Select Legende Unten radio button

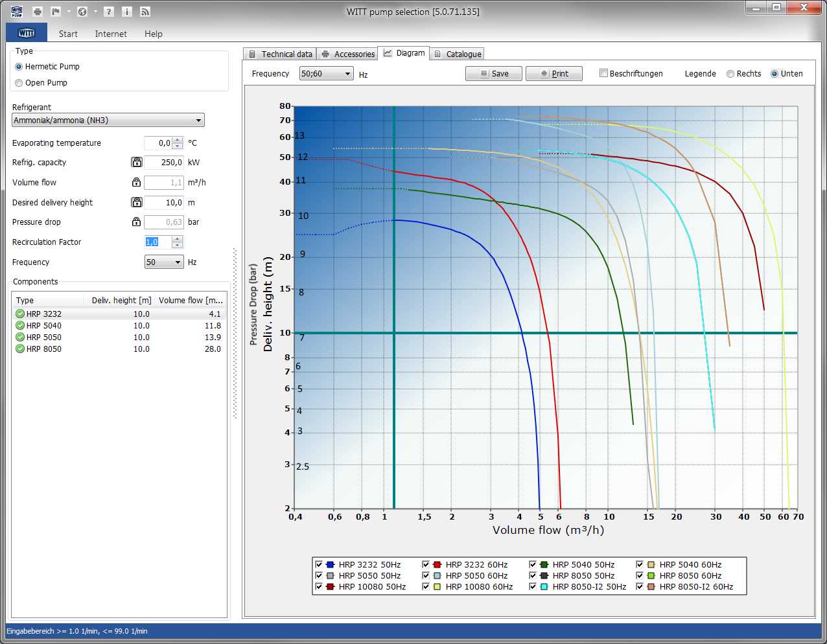(775, 74)
